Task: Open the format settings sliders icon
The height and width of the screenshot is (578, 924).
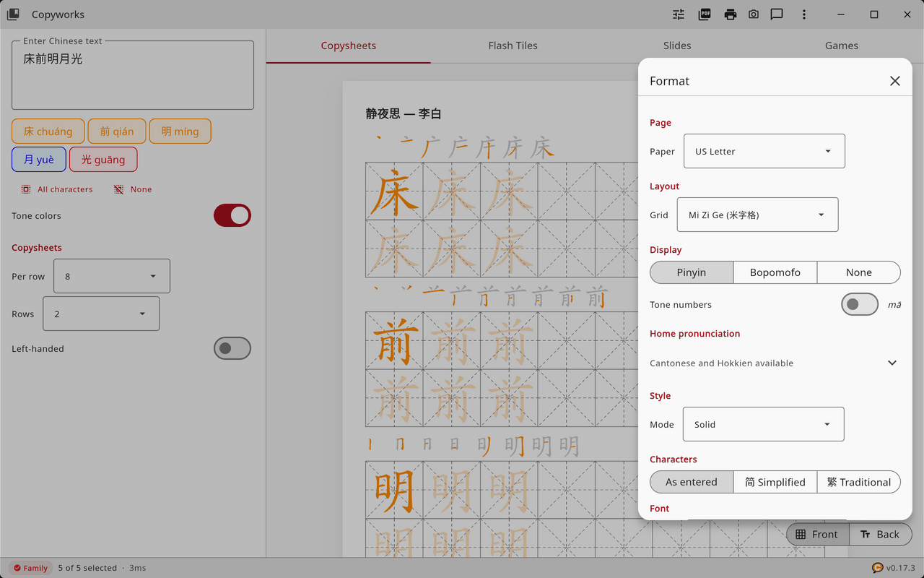Action: pos(679,14)
